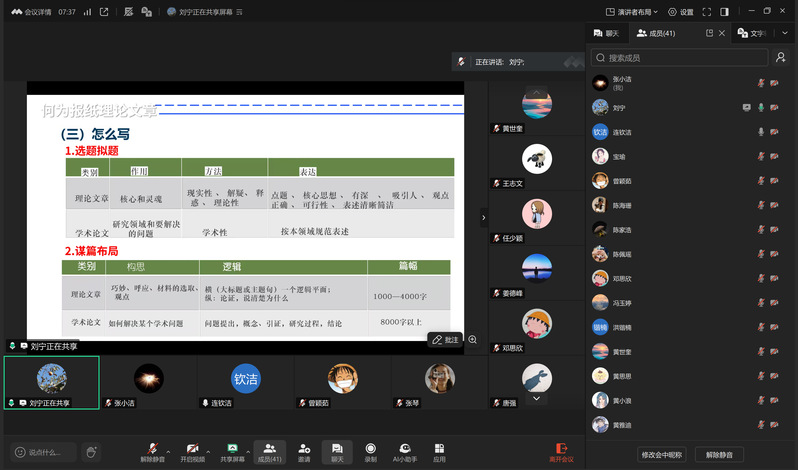Open 设置 settings in top bar

pyautogui.click(x=681, y=12)
